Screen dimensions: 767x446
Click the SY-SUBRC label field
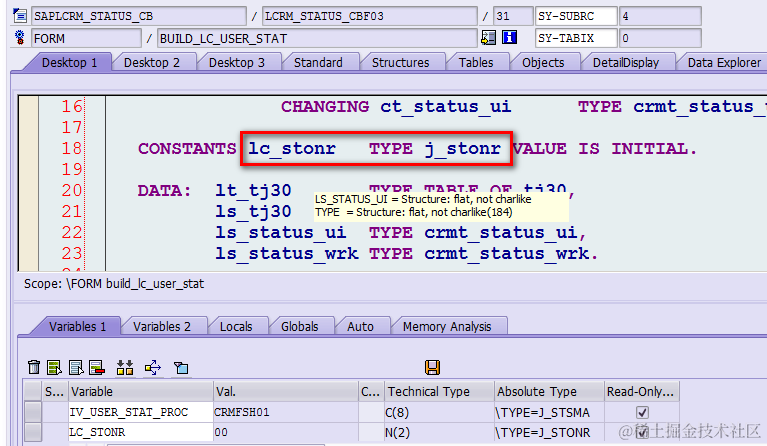point(576,16)
